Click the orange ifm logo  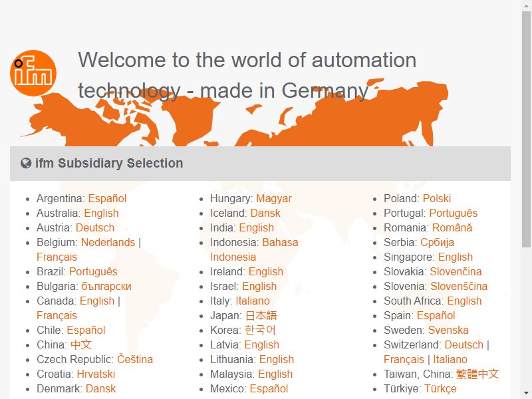[x=33, y=73]
